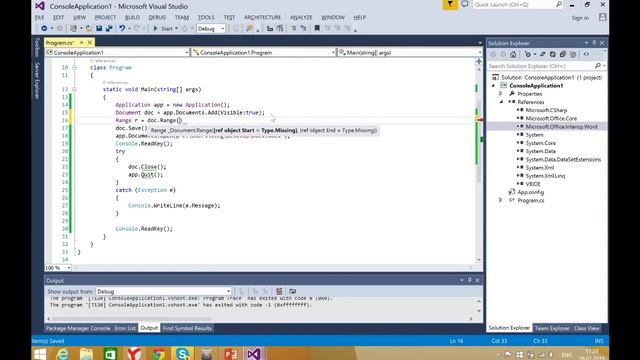
Task: Open the ANALYZE menu
Action: (301, 17)
